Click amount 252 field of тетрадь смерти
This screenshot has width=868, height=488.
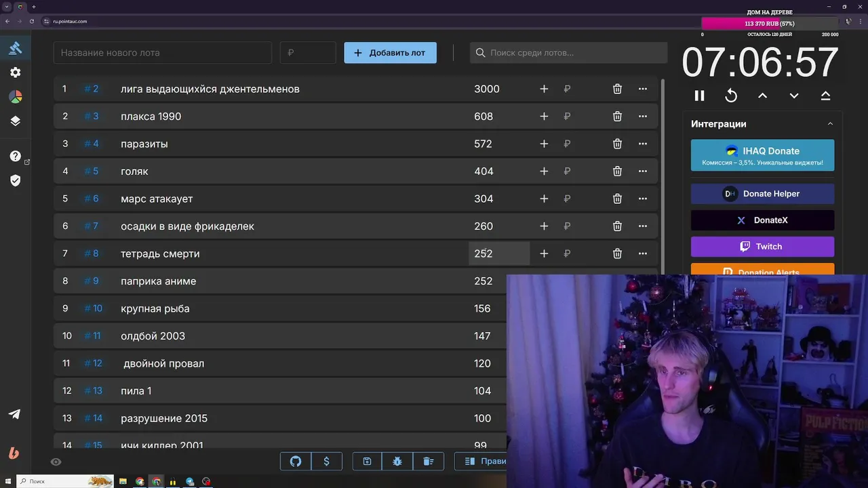499,253
